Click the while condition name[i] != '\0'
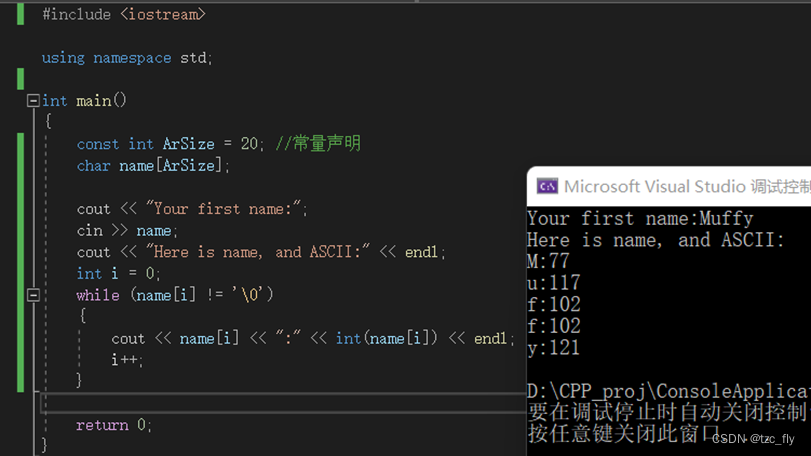This screenshot has width=811, height=456. [202, 295]
